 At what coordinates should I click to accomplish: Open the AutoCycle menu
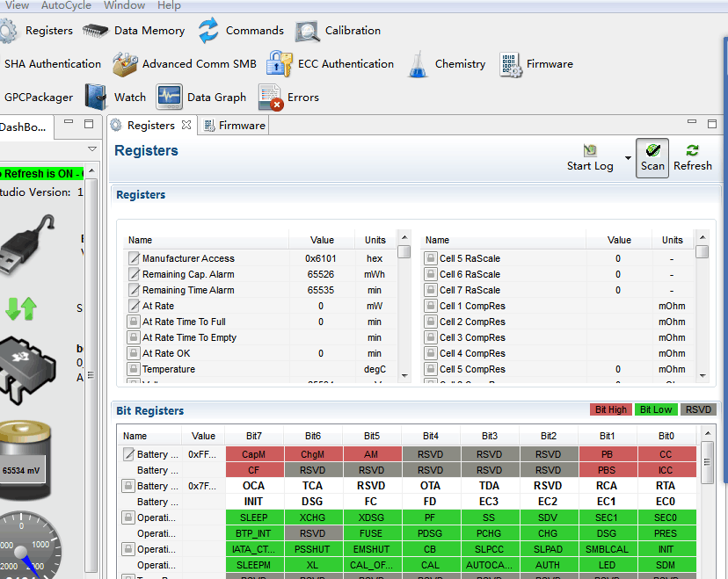pyautogui.click(x=66, y=5)
